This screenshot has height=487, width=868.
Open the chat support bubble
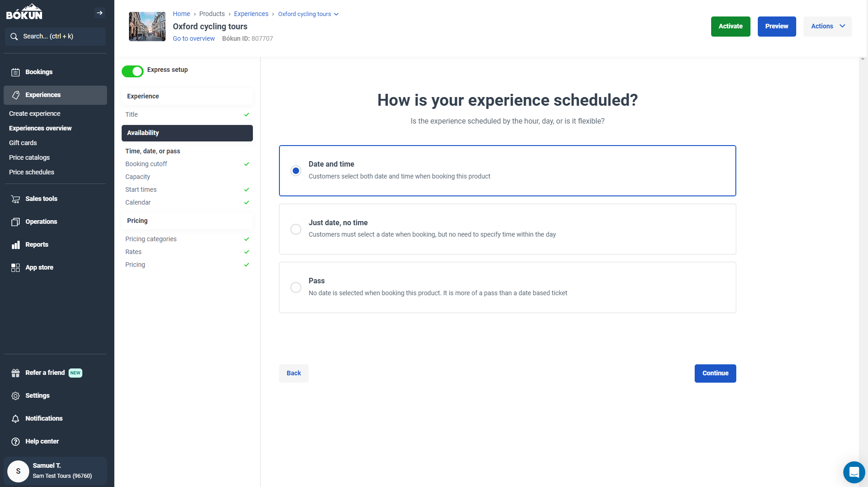(x=854, y=472)
